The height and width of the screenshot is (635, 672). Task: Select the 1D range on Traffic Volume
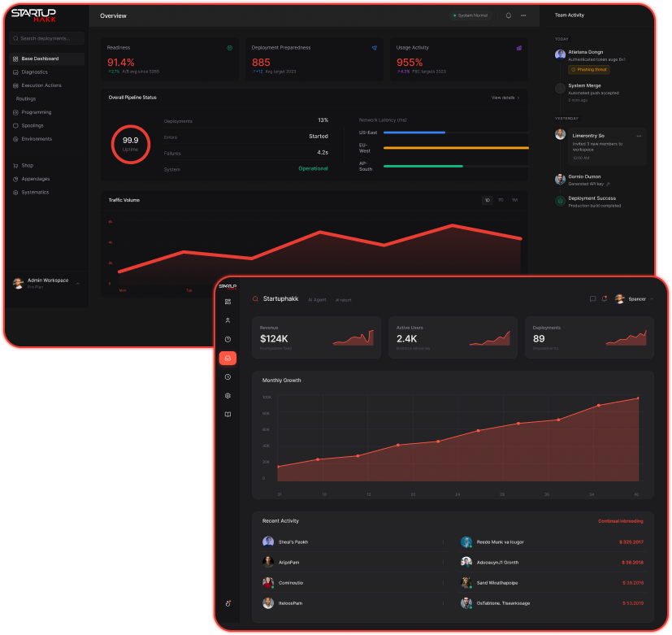click(x=488, y=199)
